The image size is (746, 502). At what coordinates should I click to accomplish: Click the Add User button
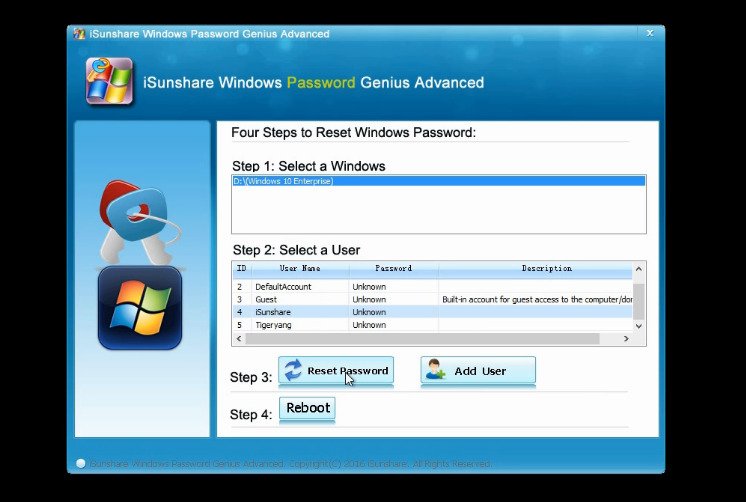478,370
